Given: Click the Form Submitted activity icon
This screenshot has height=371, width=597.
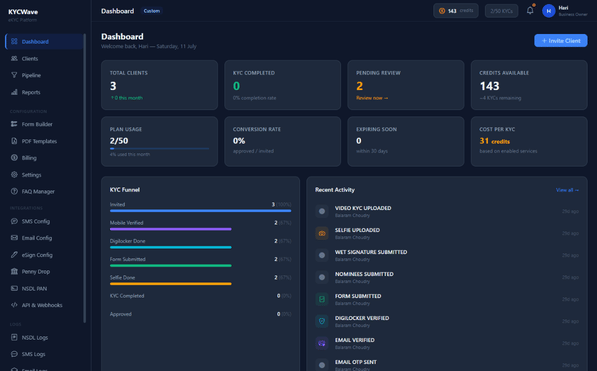Looking at the screenshot, I should pyautogui.click(x=322, y=299).
